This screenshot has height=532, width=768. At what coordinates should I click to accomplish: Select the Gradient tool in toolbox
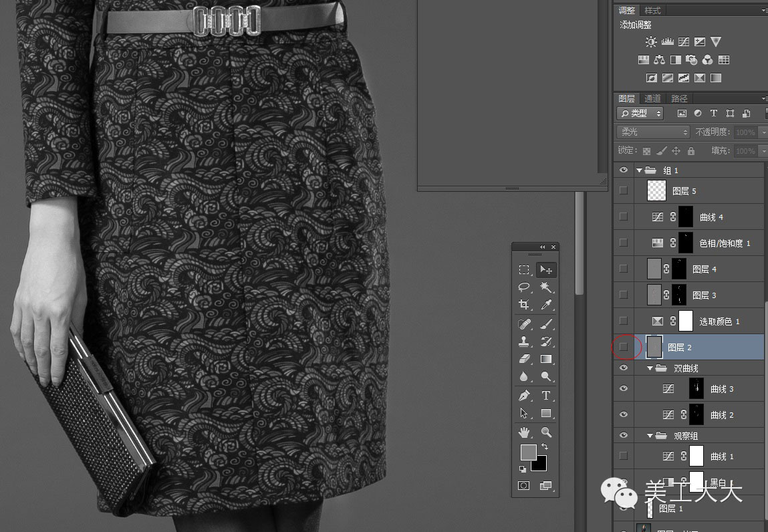pyautogui.click(x=545, y=359)
